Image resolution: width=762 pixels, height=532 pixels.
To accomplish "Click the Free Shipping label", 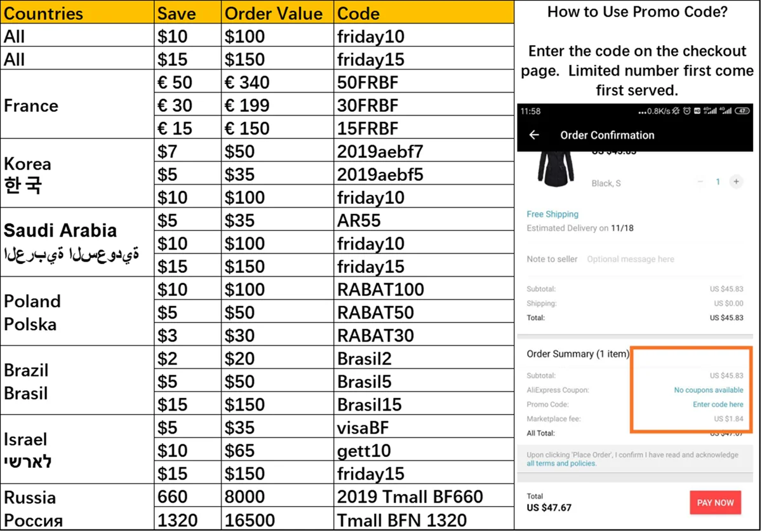I will point(552,215).
